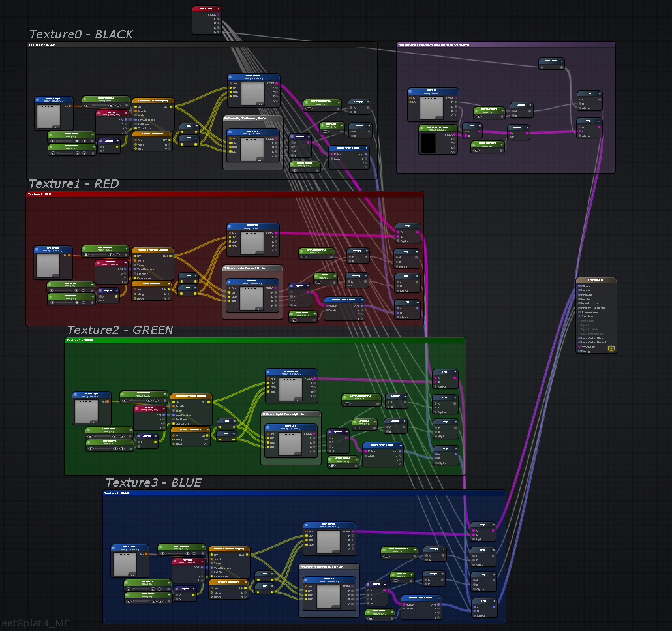The width and height of the screenshot is (672, 631).
Task: Click the Alpha output port on a Lerp node in BLUE group
Action: 474,538
